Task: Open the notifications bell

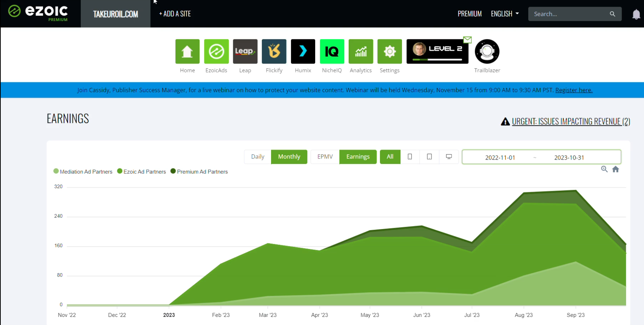Action: [x=636, y=14]
